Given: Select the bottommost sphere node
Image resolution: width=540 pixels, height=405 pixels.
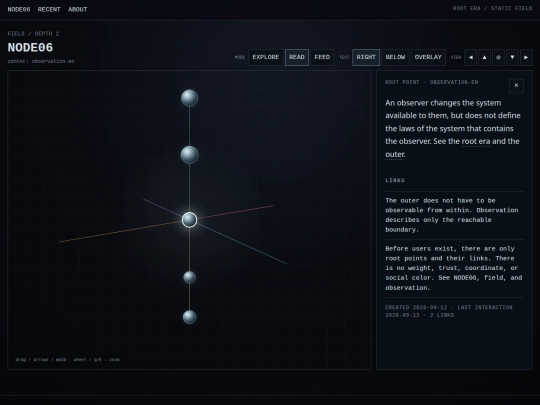Looking at the screenshot, I should pos(189,317).
